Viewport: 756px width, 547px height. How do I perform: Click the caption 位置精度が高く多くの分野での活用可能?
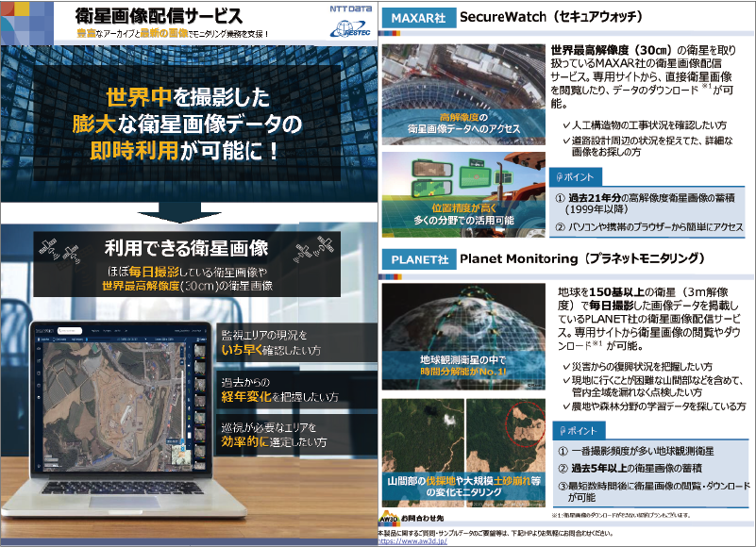[x=463, y=214]
